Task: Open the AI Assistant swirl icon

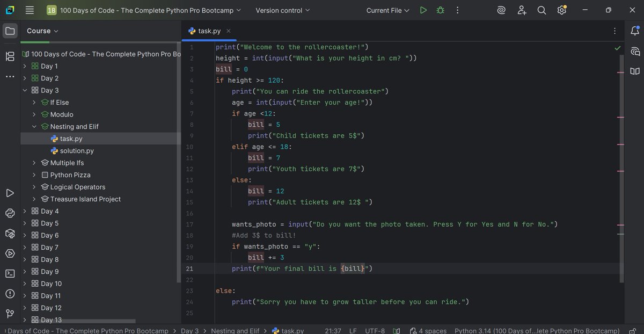Action: (x=501, y=10)
